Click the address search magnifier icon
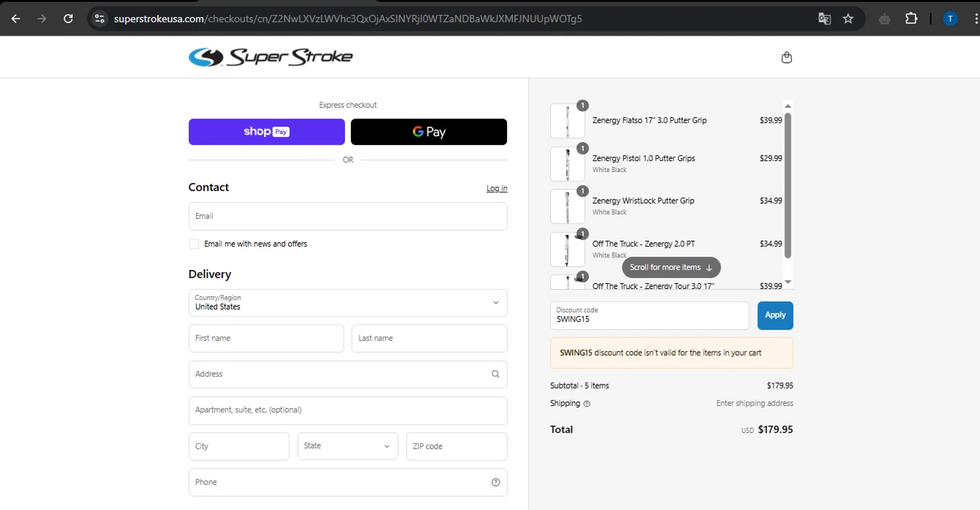The width and height of the screenshot is (980, 510). 495,374
